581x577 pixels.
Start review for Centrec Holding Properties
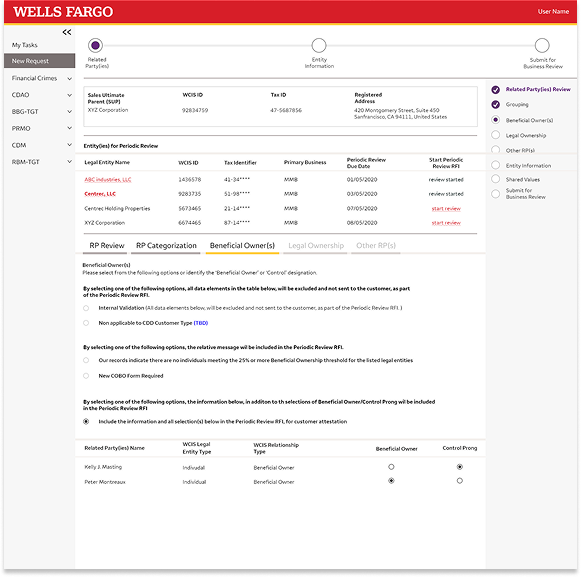446,209
